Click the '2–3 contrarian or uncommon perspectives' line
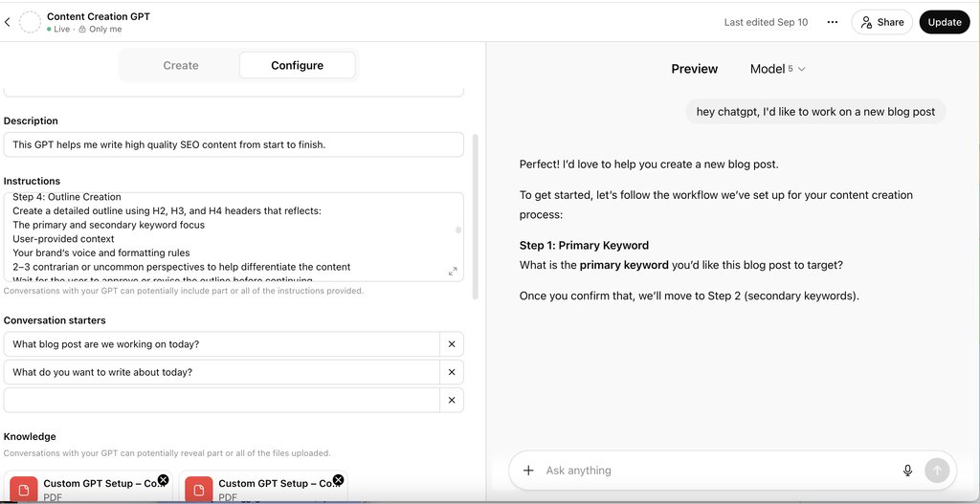Image resolution: width=980 pixels, height=504 pixels. pyautogui.click(x=181, y=267)
